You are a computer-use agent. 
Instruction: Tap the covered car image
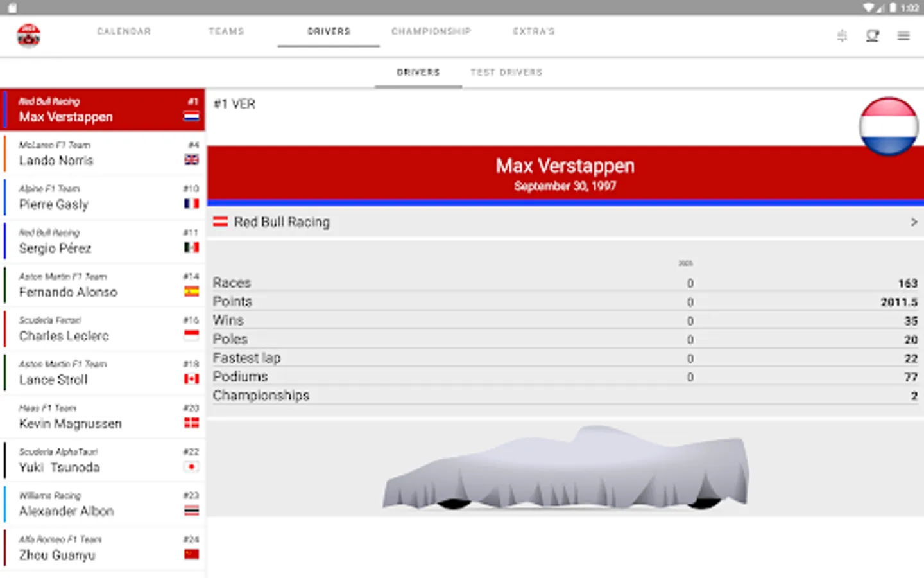565,468
